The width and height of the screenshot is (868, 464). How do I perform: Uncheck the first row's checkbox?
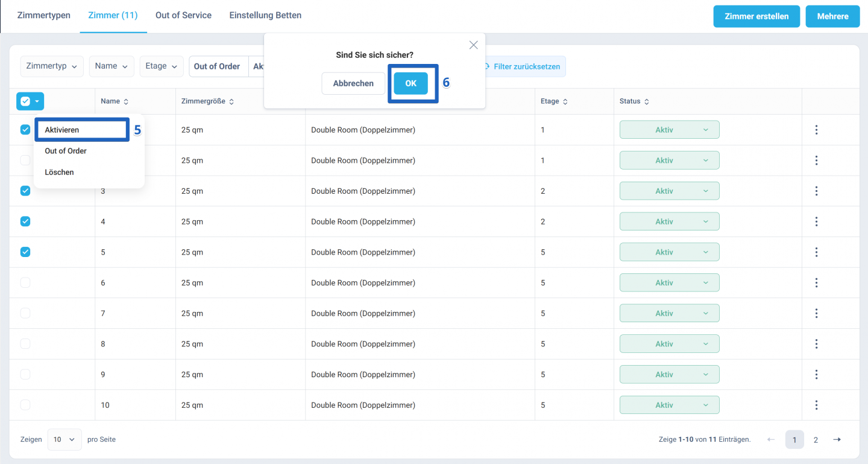point(25,130)
